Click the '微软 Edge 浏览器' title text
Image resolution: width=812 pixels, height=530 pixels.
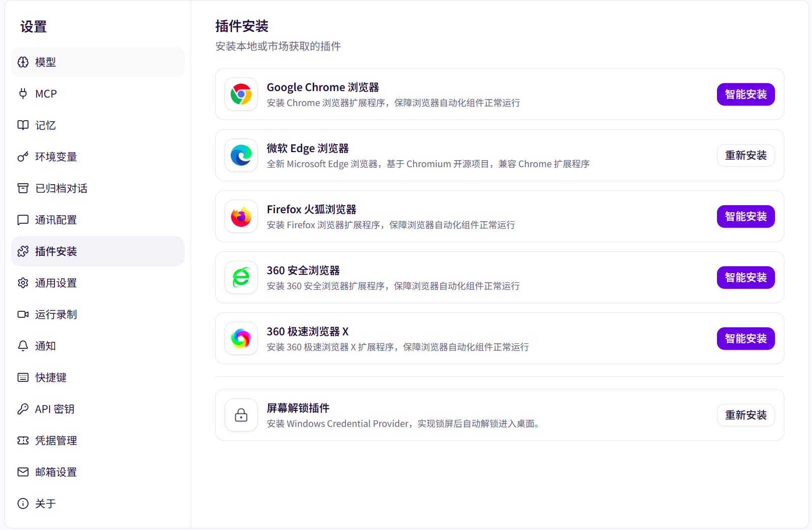tap(308, 148)
